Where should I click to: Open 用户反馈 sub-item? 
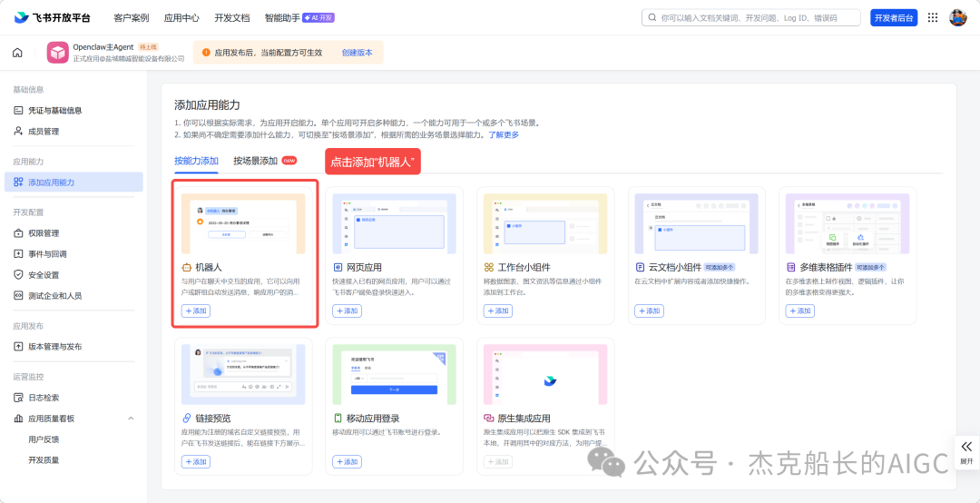click(x=44, y=439)
